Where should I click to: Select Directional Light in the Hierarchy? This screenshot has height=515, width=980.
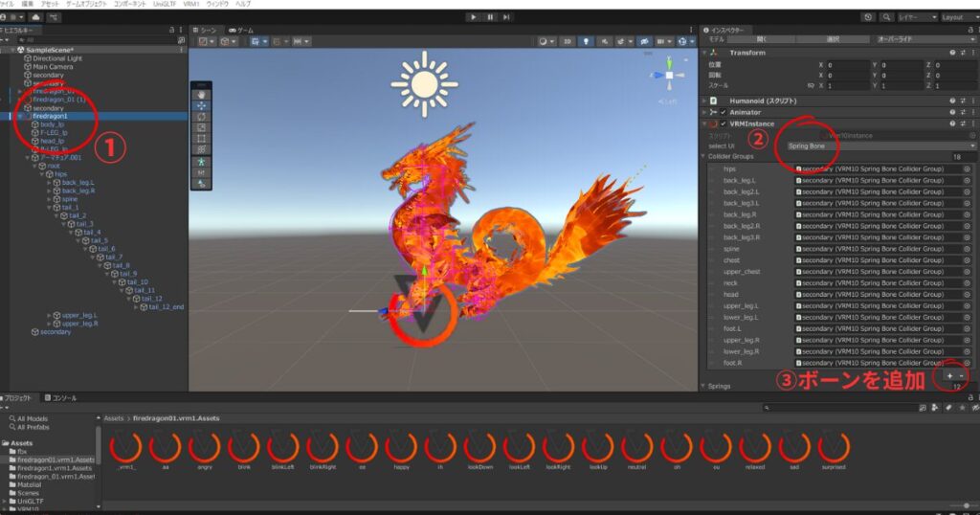point(56,58)
